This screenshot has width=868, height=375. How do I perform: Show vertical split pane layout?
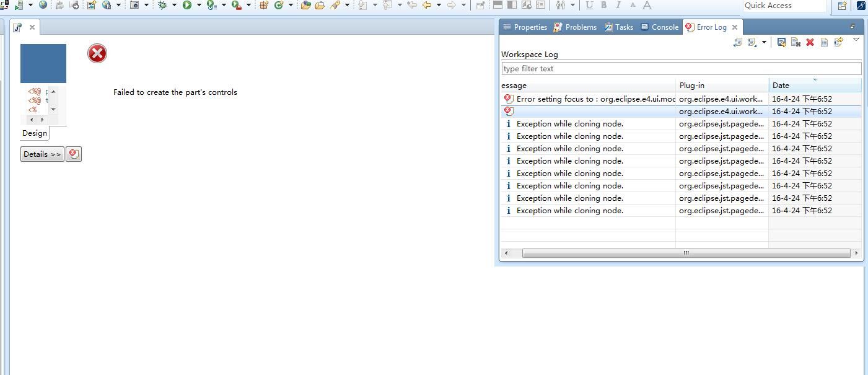pos(512,5)
